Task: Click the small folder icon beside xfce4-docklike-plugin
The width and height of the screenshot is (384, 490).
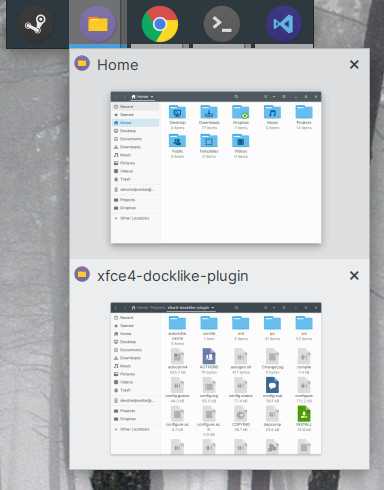Action: tap(82, 274)
